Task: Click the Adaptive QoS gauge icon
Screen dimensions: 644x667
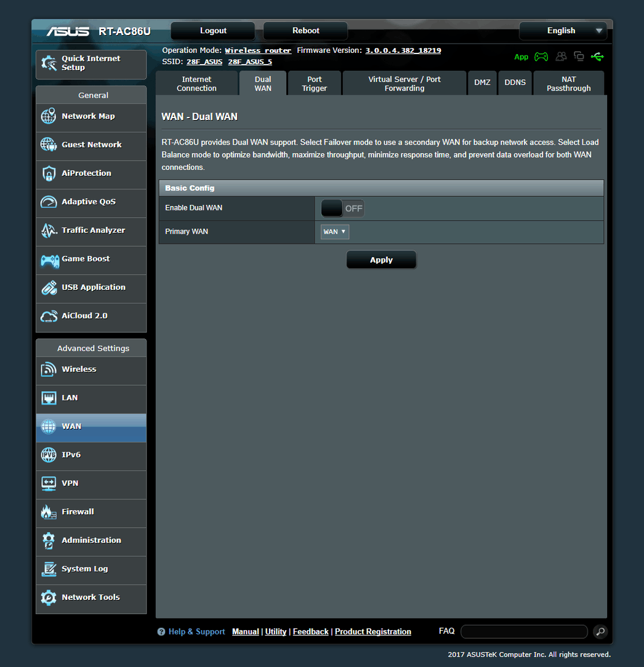Action: click(49, 202)
